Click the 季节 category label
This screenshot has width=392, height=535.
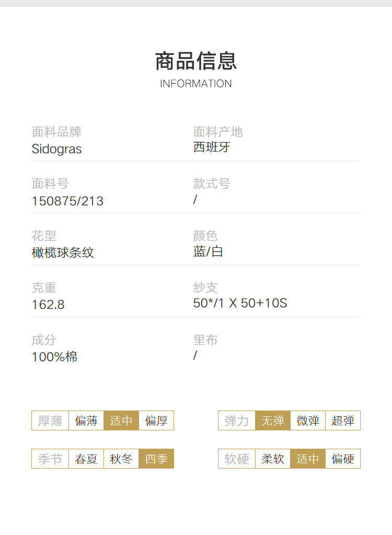point(50,459)
